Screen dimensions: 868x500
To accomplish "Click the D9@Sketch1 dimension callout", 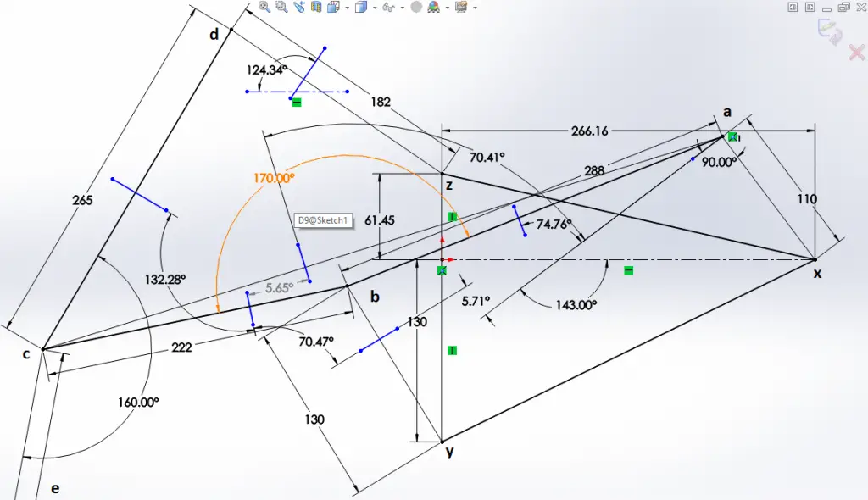I will tap(323, 220).
